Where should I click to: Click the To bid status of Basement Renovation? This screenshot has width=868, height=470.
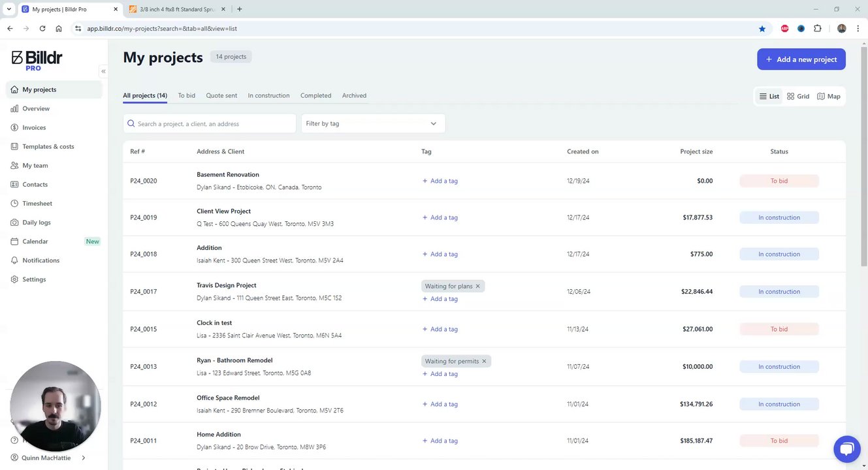(x=779, y=181)
